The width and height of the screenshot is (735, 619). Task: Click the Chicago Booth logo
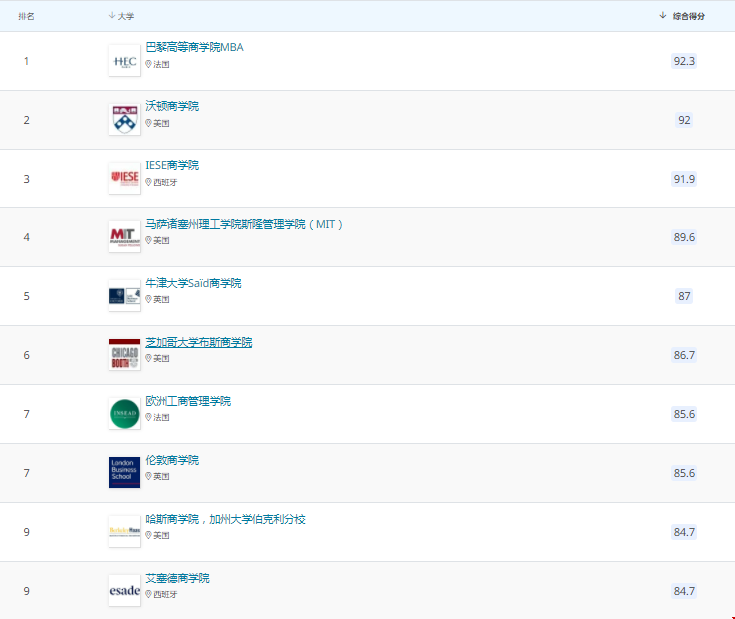(x=124, y=355)
